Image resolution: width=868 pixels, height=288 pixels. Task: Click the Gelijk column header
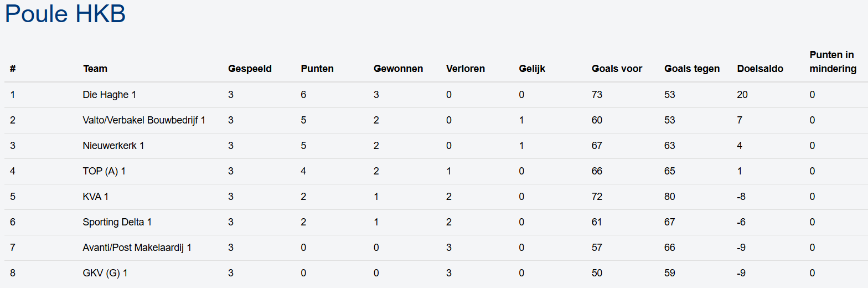(532, 69)
